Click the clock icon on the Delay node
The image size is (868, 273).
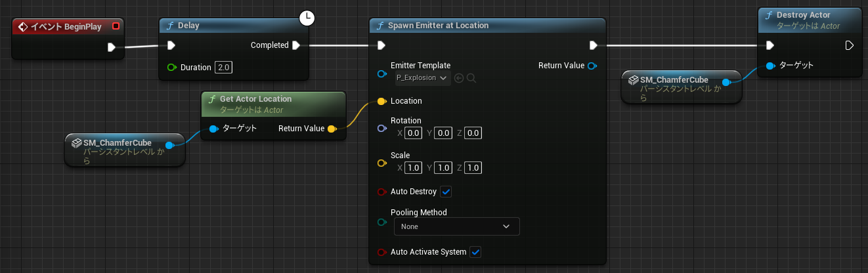[x=307, y=19]
